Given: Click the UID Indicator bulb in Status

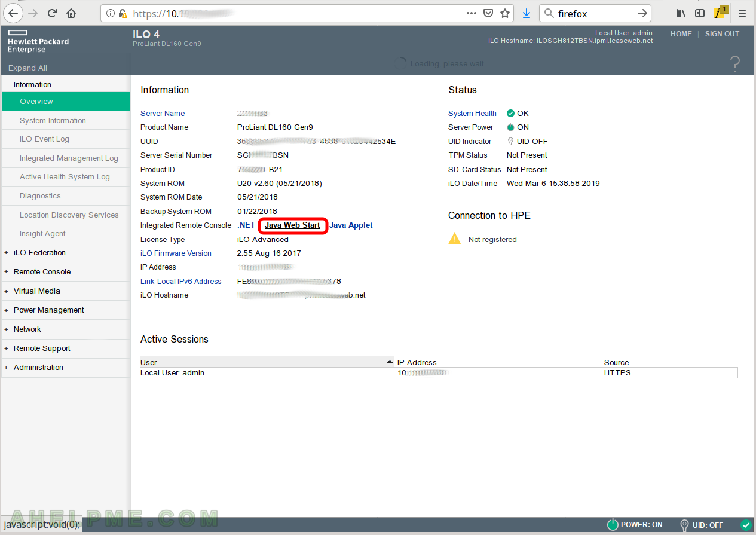Looking at the screenshot, I should click(x=510, y=142).
